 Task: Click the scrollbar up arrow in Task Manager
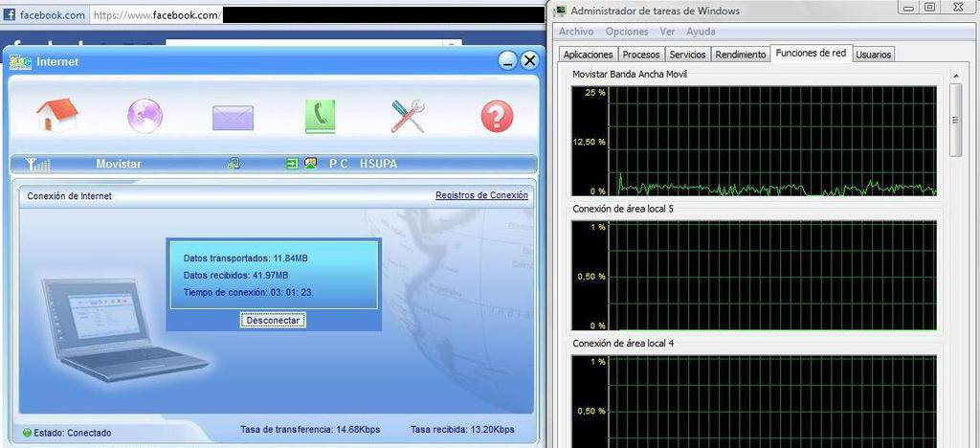pyautogui.click(x=956, y=75)
